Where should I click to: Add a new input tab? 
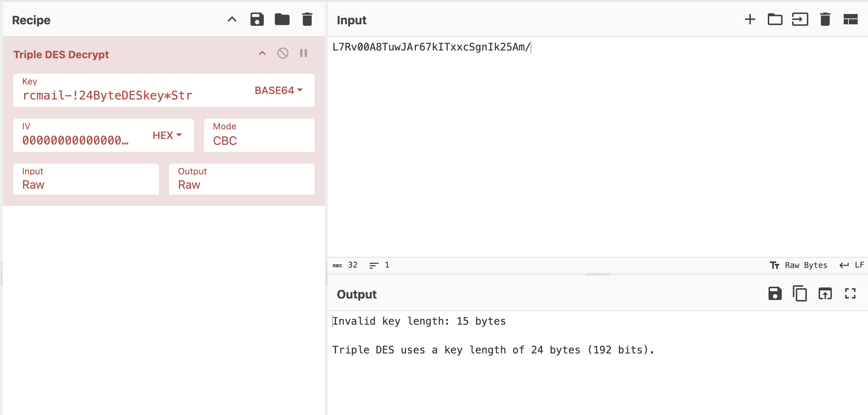click(750, 20)
